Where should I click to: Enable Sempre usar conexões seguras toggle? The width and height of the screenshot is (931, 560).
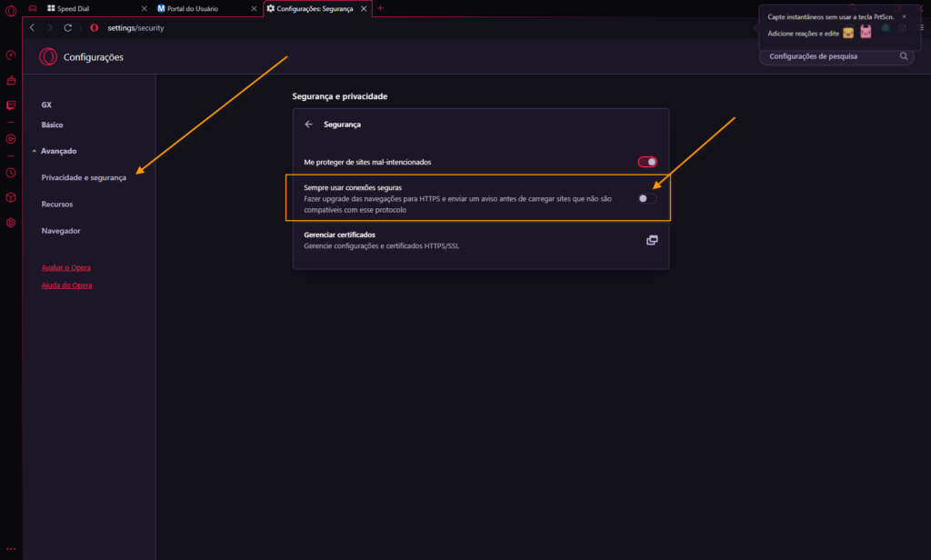[647, 198]
